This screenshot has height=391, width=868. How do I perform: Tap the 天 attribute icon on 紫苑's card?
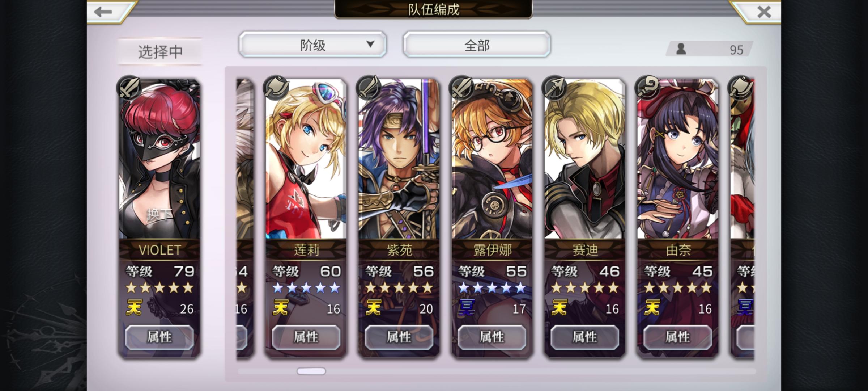coord(373,308)
